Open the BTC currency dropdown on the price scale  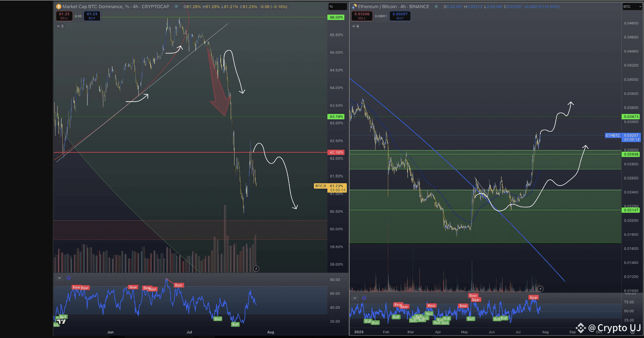pyautogui.click(x=632, y=7)
